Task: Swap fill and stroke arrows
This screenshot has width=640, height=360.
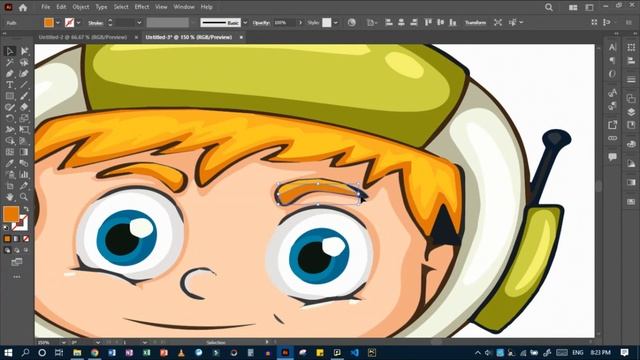Action: 26,209
